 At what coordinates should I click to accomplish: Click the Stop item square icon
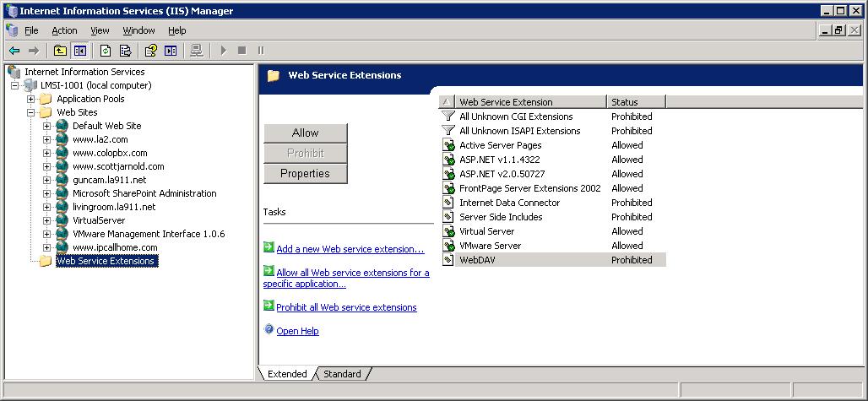242,51
